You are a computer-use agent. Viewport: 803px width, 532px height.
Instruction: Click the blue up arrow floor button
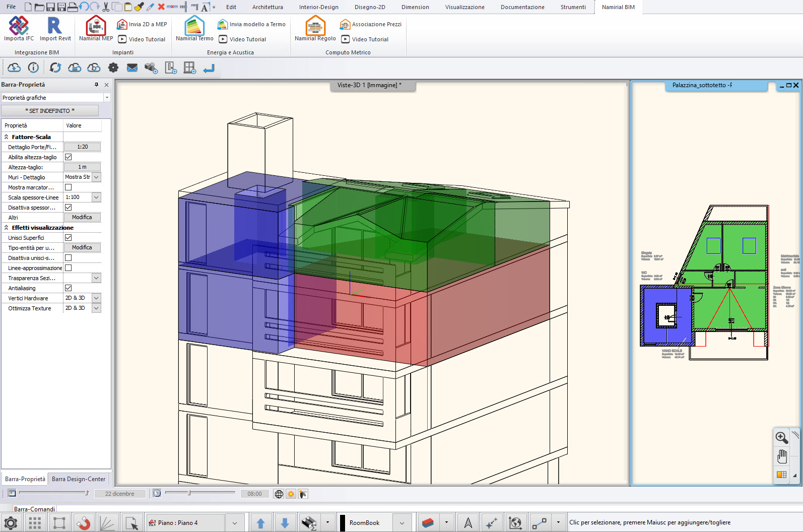tap(260, 523)
